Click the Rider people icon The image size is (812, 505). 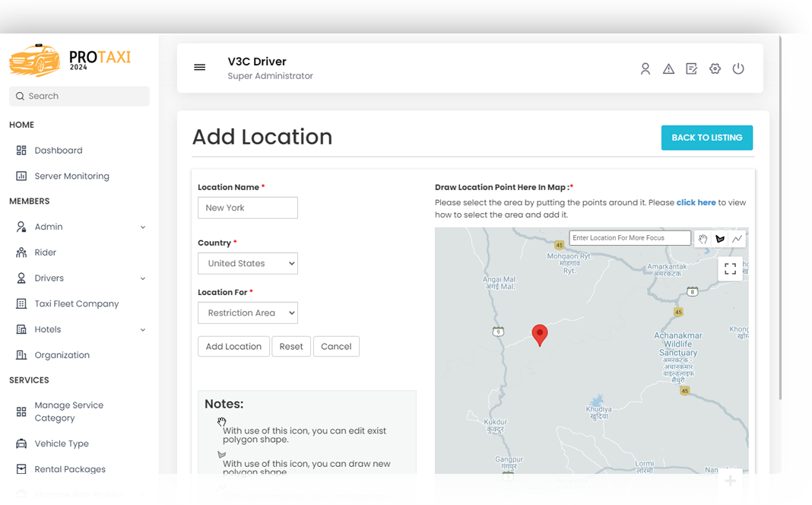tap(21, 252)
